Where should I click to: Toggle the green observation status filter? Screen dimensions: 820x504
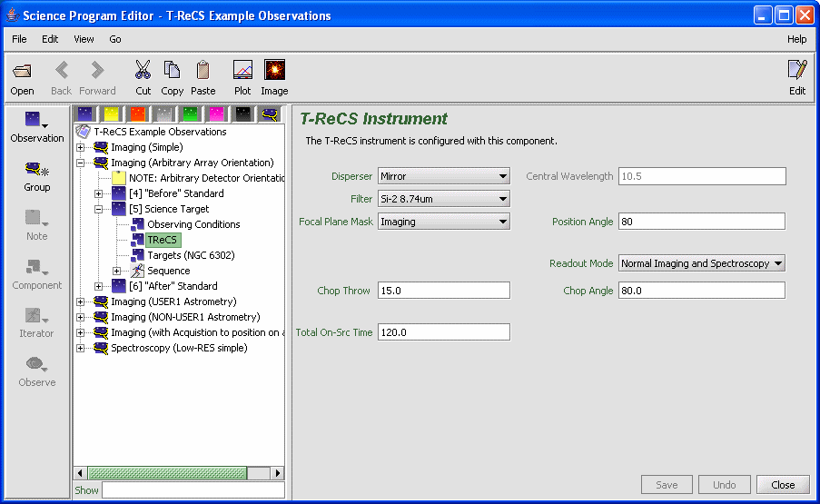click(191, 114)
